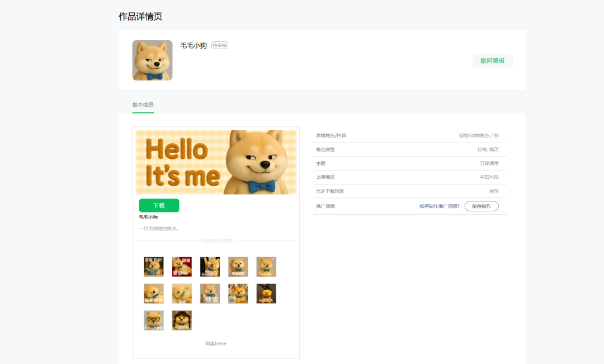Click the 毛毛小狗 sticker pack avatar
Screen dimensions: 604x364
coord(152,60)
